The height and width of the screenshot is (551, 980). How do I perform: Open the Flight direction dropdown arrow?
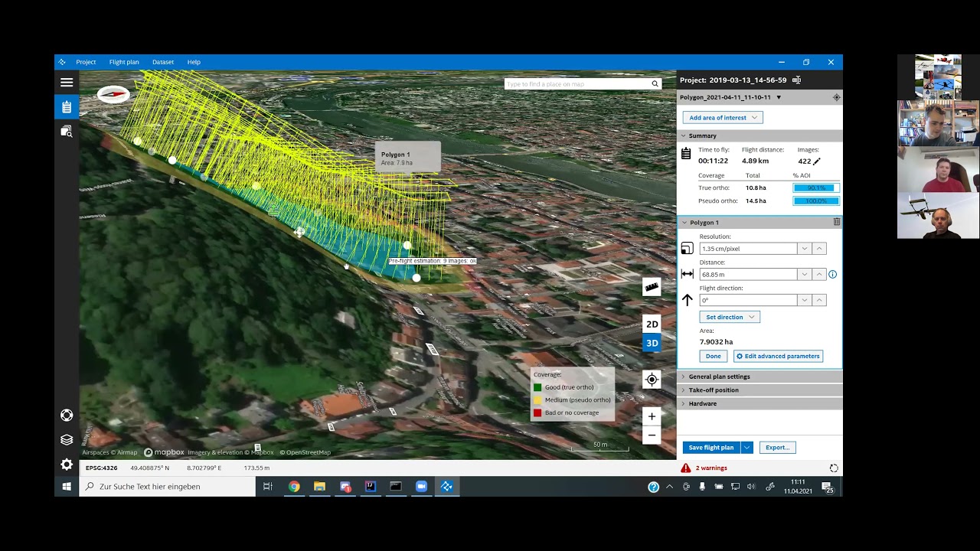(x=804, y=300)
